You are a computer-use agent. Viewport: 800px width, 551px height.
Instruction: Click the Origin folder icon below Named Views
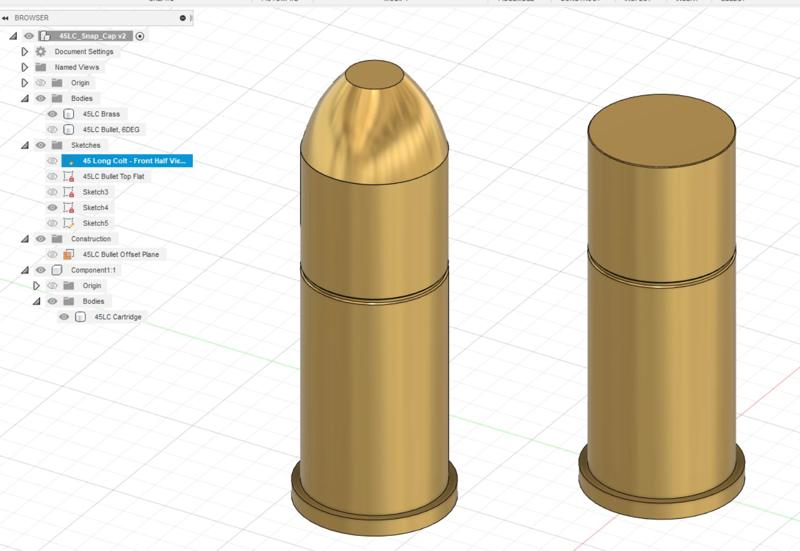tap(57, 83)
